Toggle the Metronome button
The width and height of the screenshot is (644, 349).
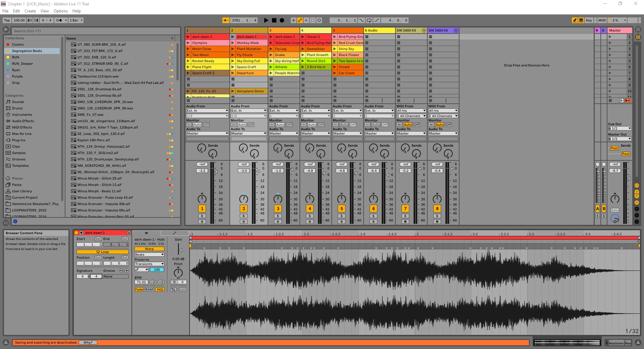[59, 20]
